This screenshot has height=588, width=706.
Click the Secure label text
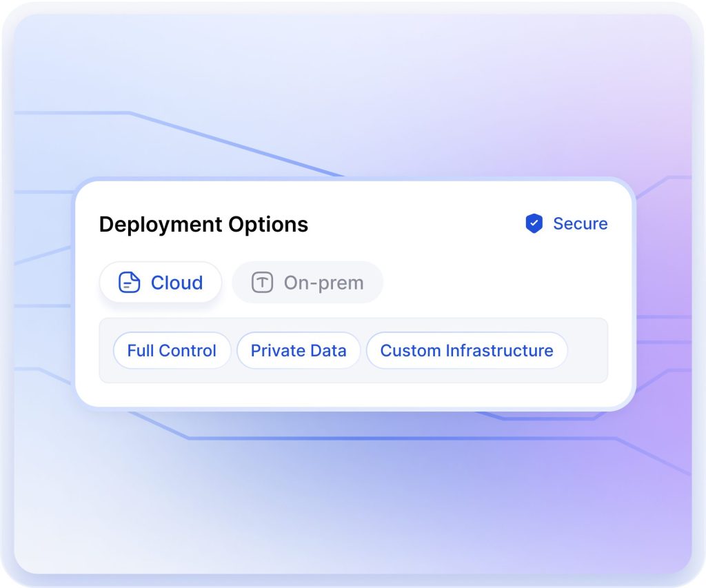pyautogui.click(x=580, y=223)
